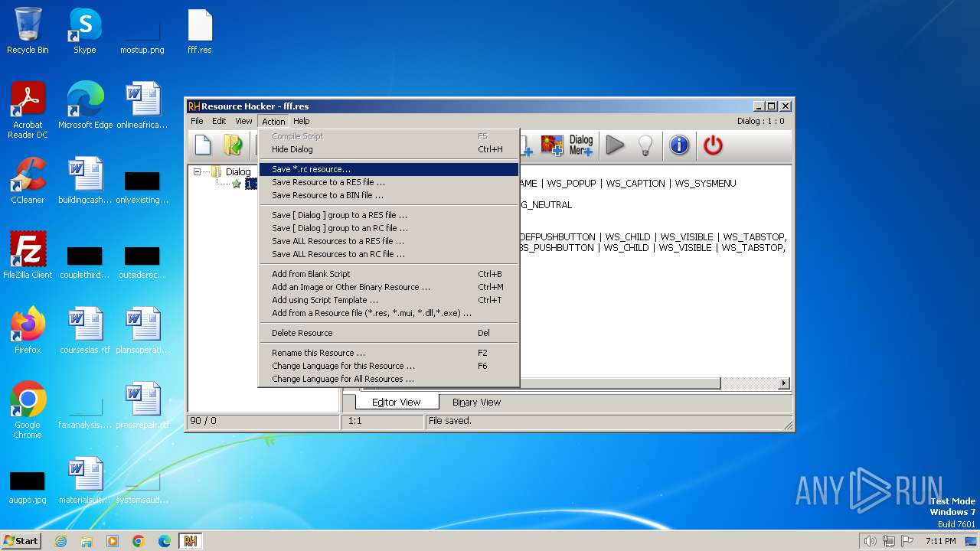Click the Resource Hacker taskbar button
Screen dimensions: 980x551
pos(191,541)
